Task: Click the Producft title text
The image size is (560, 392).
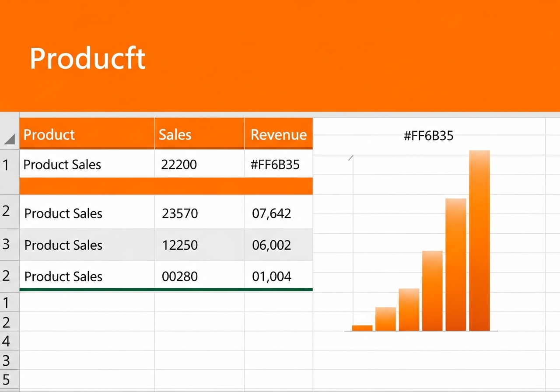Action: pyautogui.click(x=87, y=58)
